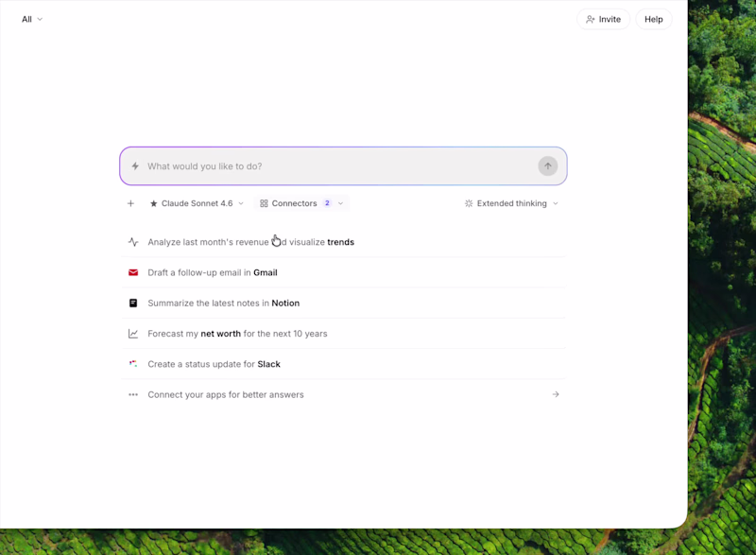Open the Help button

pyautogui.click(x=653, y=19)
